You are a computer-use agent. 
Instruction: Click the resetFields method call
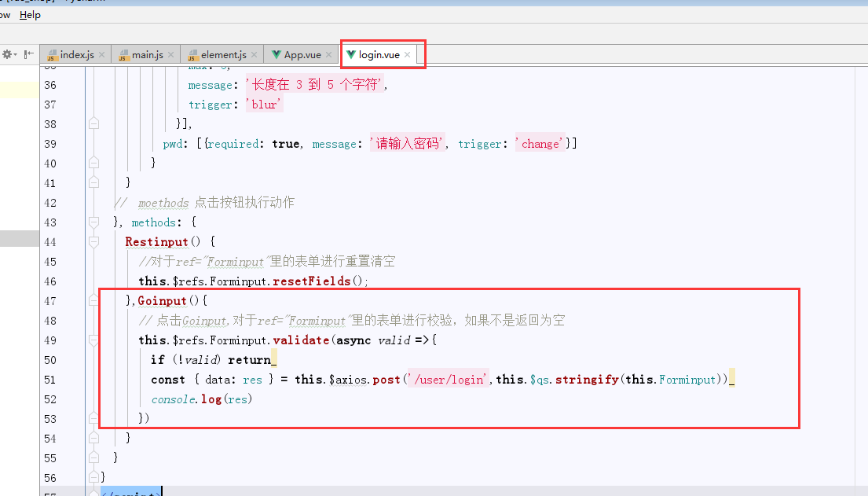click(312, 281)
